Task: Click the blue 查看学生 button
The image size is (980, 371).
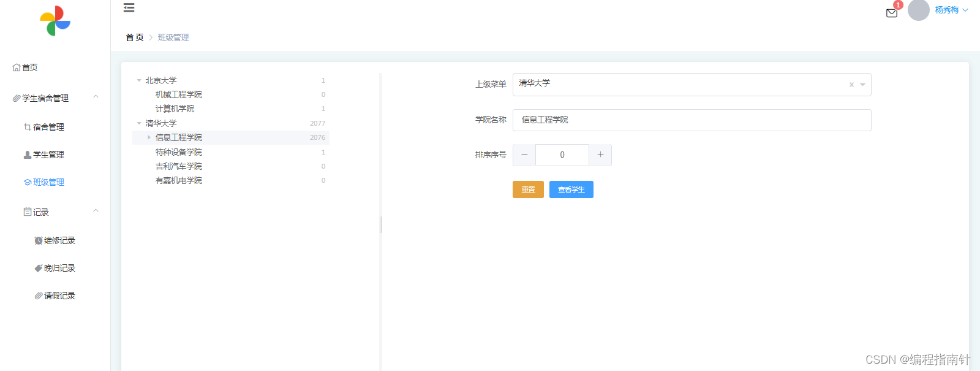Action: (571, 189)
